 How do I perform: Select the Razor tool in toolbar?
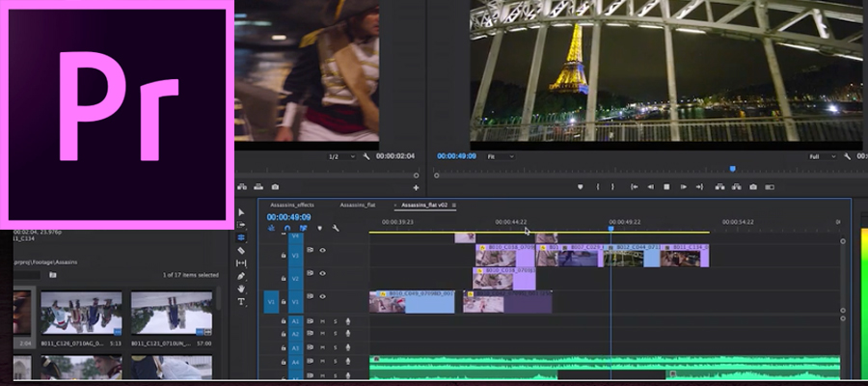tap(241, 250)
